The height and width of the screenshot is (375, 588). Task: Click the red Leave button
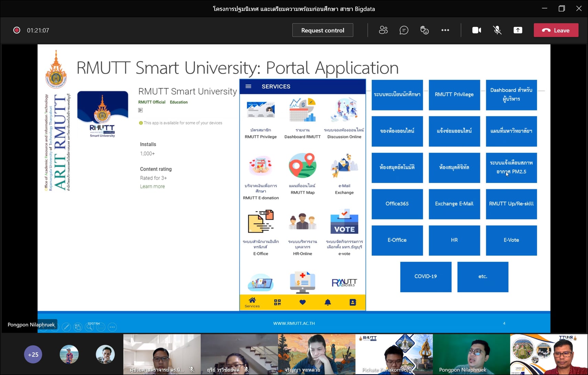click(556, 30)
